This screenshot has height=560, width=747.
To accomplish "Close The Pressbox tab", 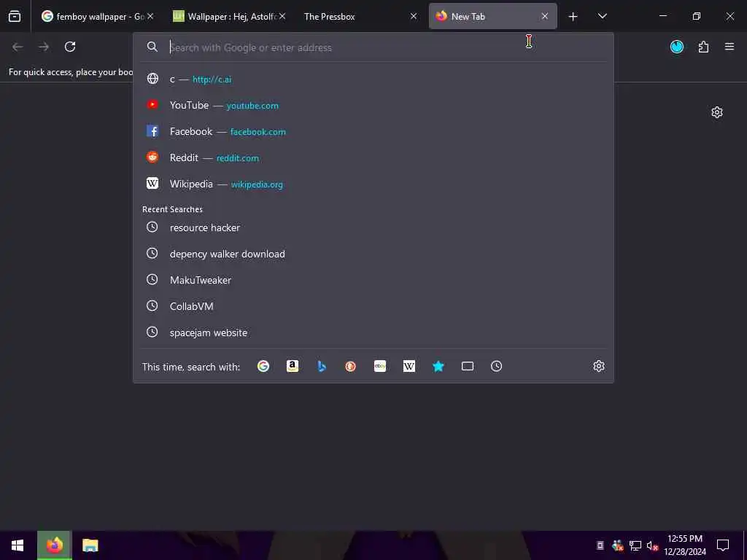I will pos(414,16).
